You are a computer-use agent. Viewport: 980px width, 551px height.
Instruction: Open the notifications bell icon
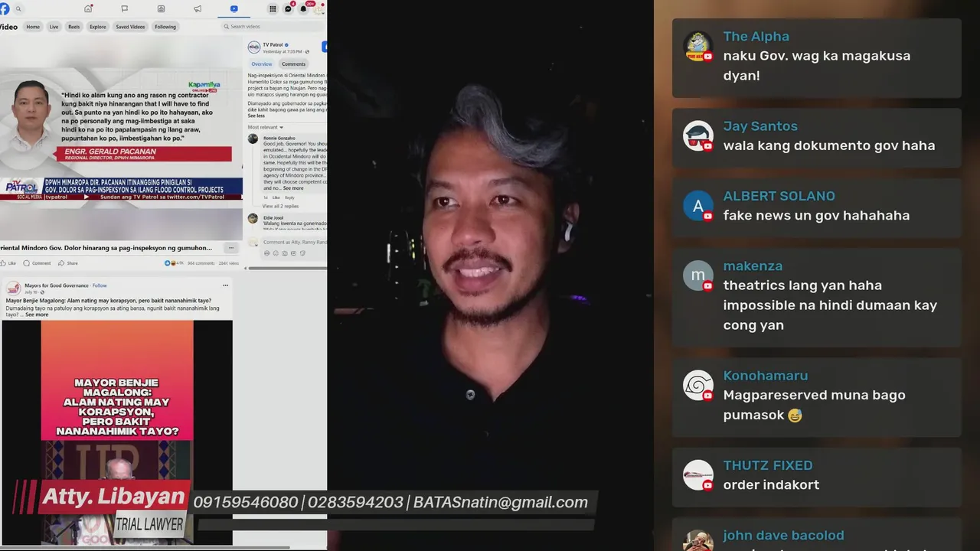(x=303, y=9)
